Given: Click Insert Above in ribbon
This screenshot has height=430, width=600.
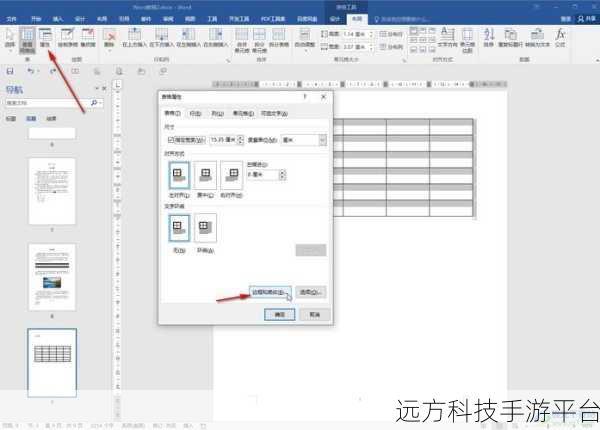Looking at the screenshot, I should point(134,38).
